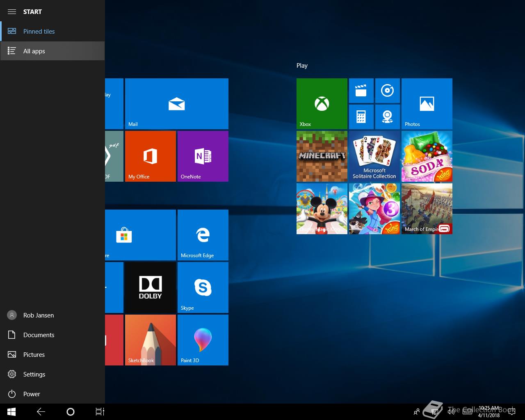Viewport: 525px width, 420px height.
Task: Open the Power options
Action: [52, 394]
